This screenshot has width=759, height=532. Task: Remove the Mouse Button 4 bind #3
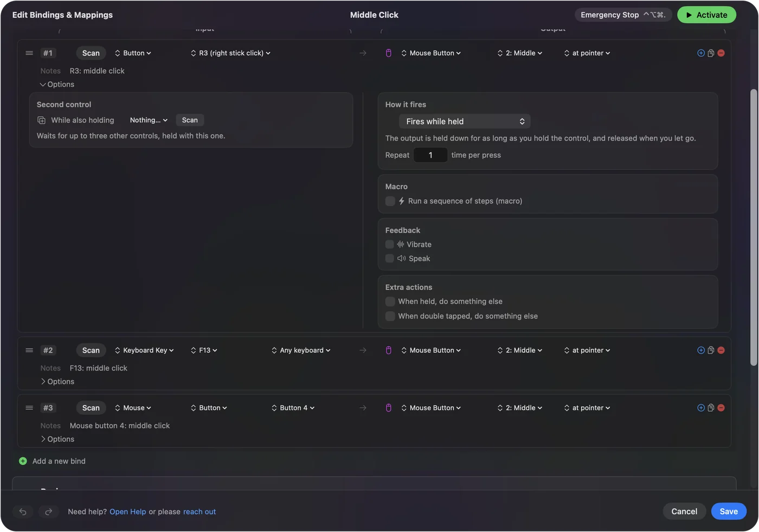[x=721, y=408]
